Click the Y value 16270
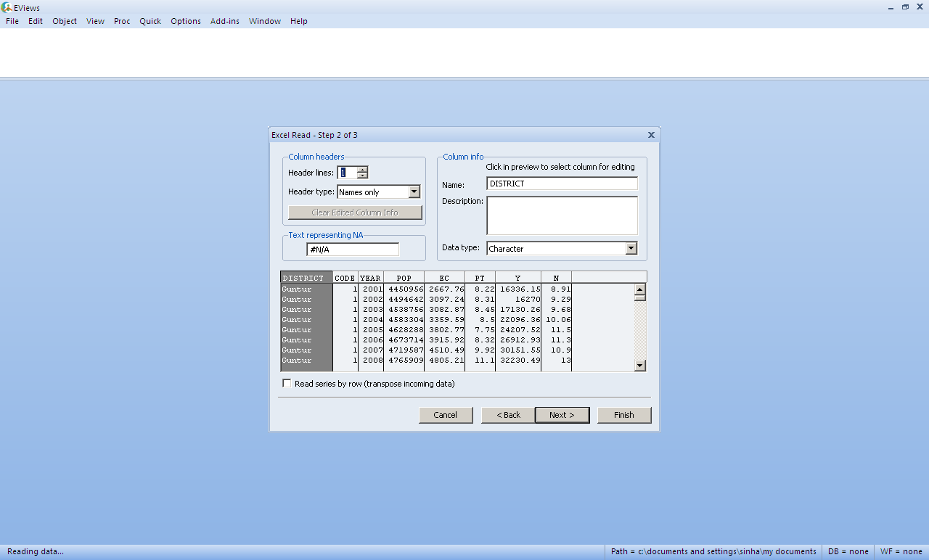Viewport: 929px width, 560px height. 528,300
